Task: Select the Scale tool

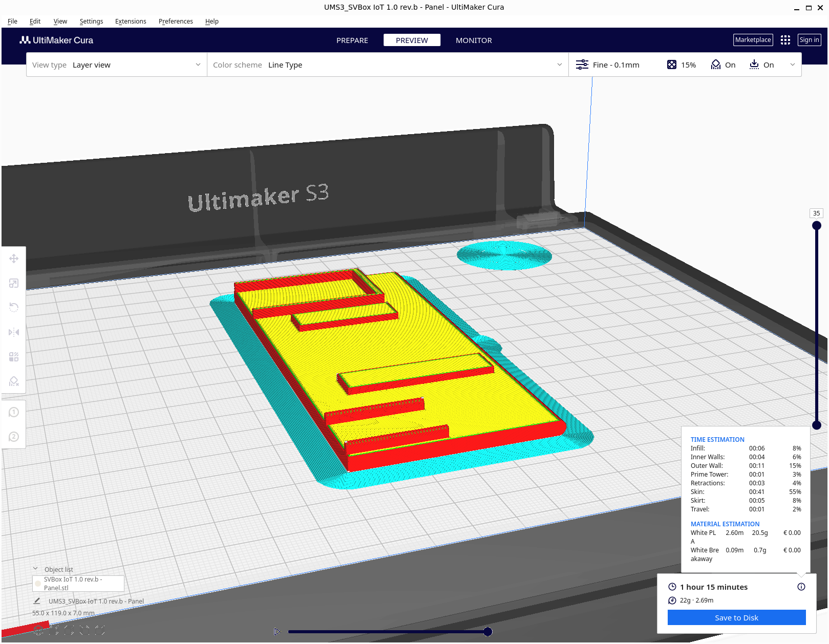Action: pyautogui.click(x=14, y=284)
